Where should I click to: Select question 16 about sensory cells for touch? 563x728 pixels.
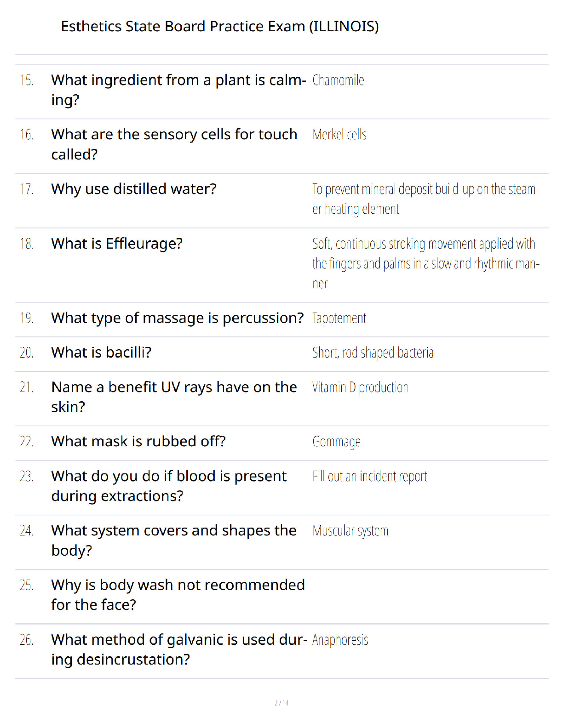(174, 144)
